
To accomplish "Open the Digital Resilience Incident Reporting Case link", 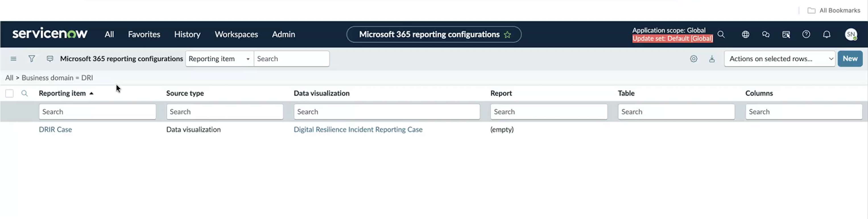I will (358, 129).
